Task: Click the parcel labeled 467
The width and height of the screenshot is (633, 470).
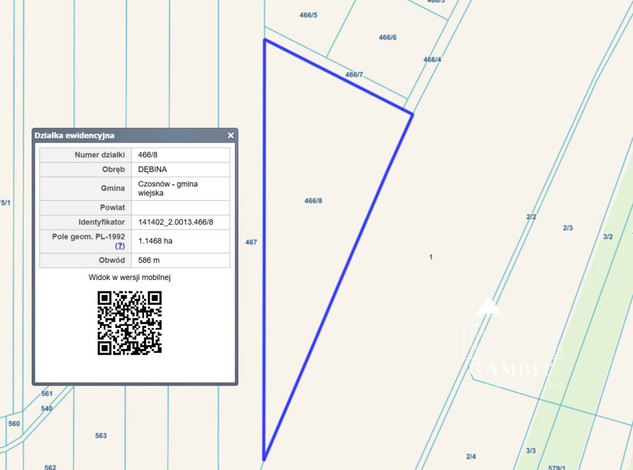Action: coord(251,242)
